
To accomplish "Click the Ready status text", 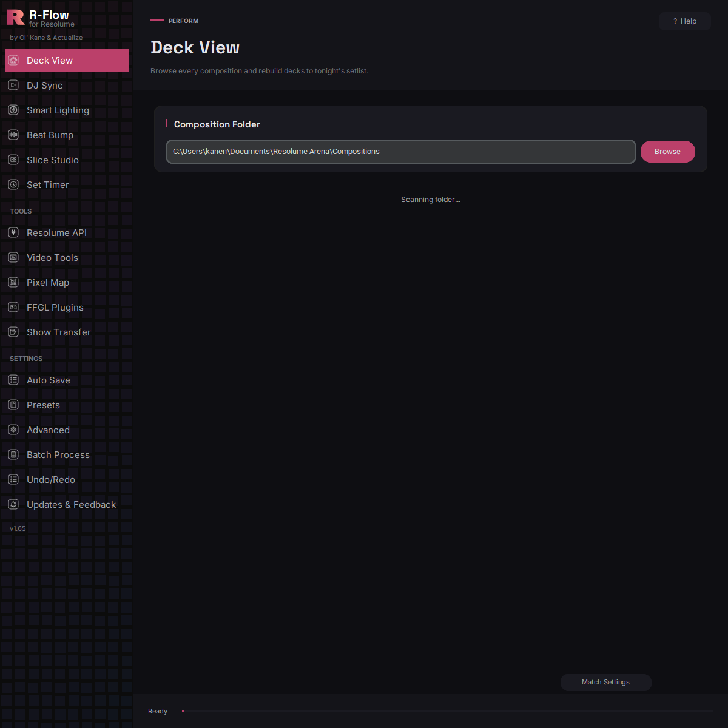I will (x=158, y=711).
